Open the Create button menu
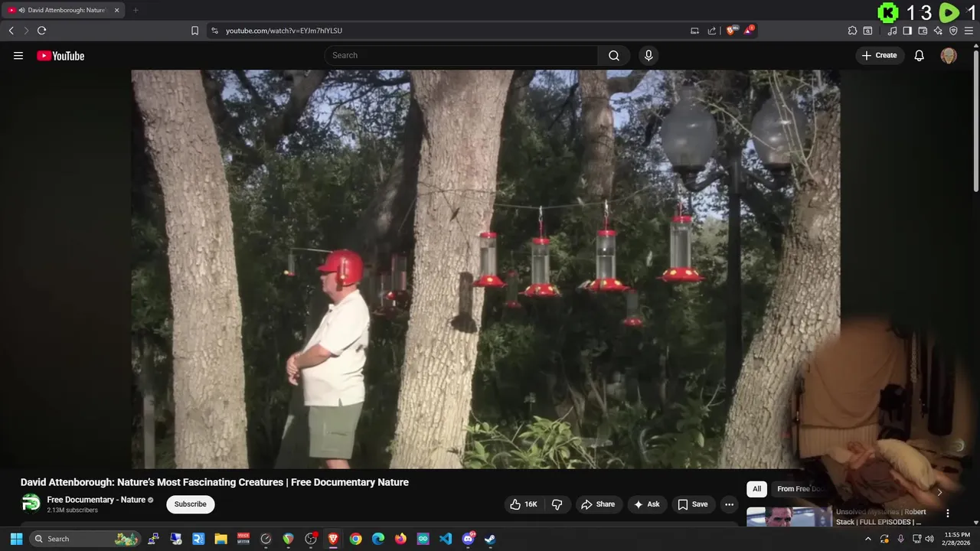Viewport: 980px width, 551px height. (880, 55)
